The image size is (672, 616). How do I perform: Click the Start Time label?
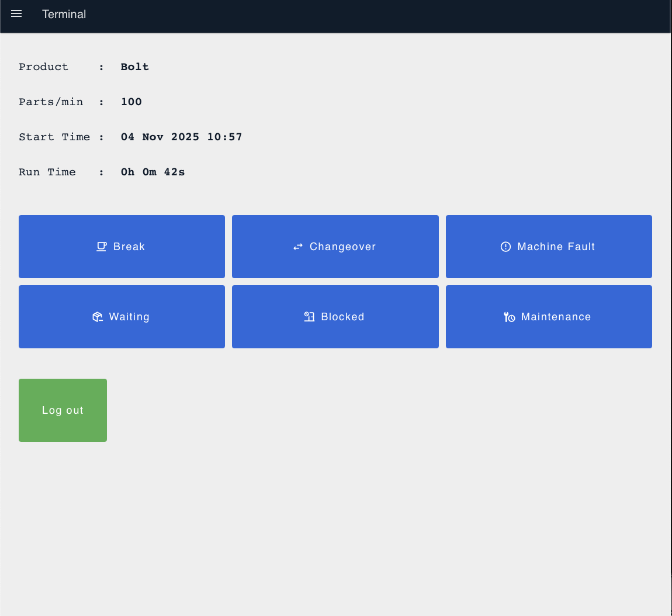tap(54, 137)
